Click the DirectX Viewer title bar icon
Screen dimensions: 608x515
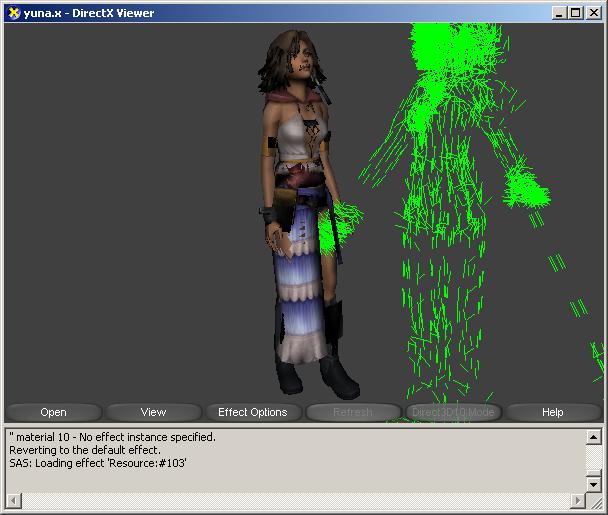[14, 12]
